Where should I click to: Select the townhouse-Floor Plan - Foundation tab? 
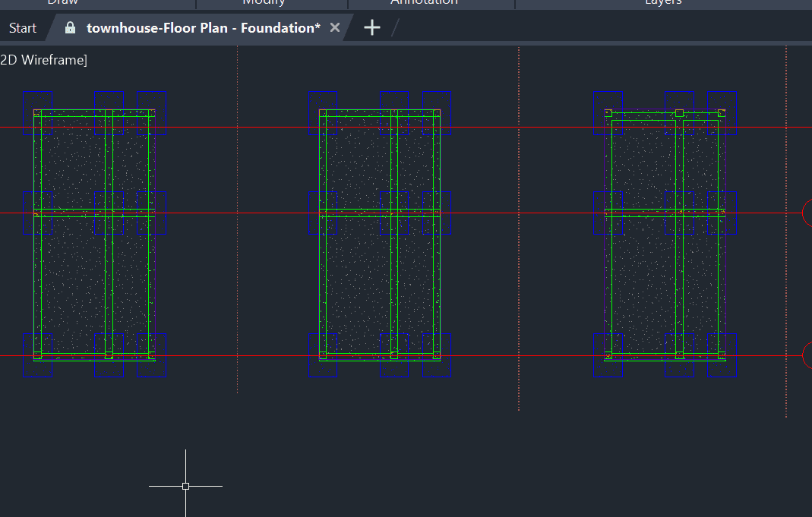[x=203, y=28]
